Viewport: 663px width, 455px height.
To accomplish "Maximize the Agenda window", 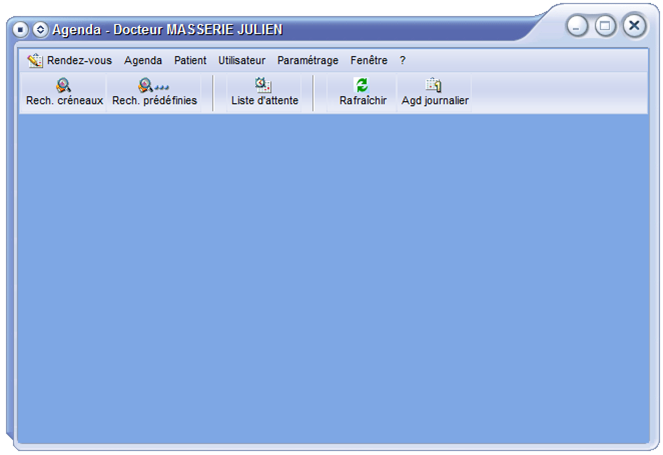I will tap(605, 26).
